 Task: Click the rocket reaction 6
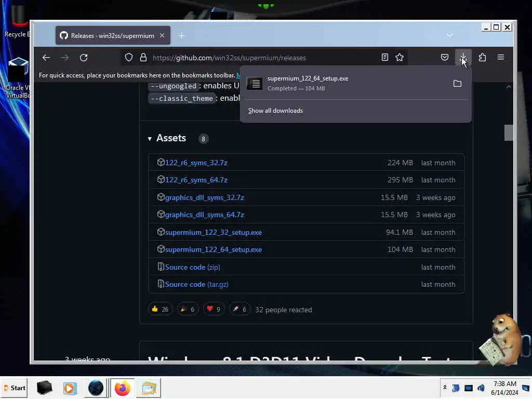(240, 309)
